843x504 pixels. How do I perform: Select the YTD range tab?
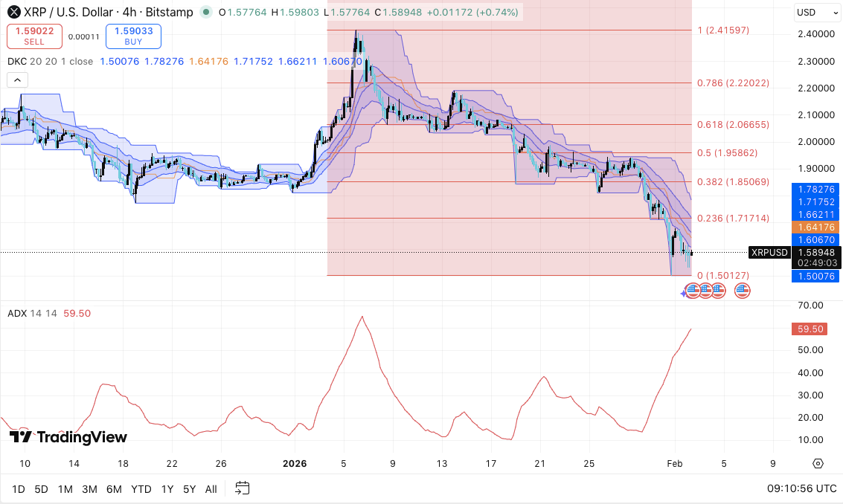(x=141, y=489)
